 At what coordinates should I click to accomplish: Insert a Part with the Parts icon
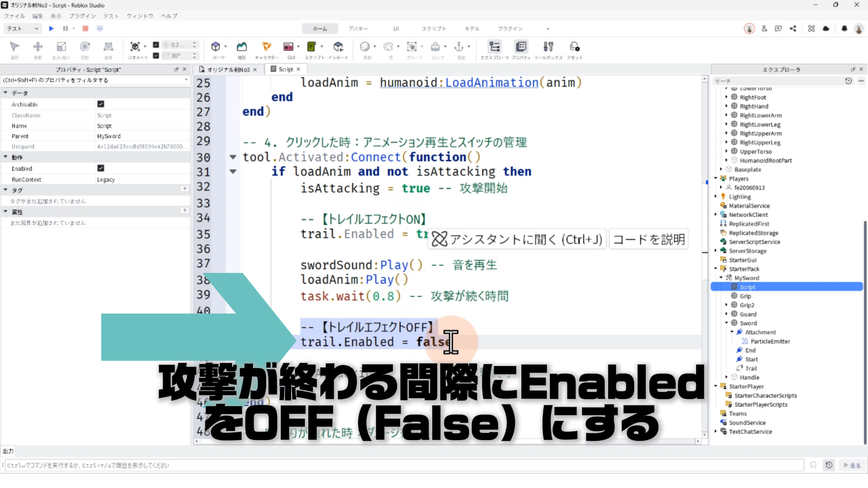point(216,47)
